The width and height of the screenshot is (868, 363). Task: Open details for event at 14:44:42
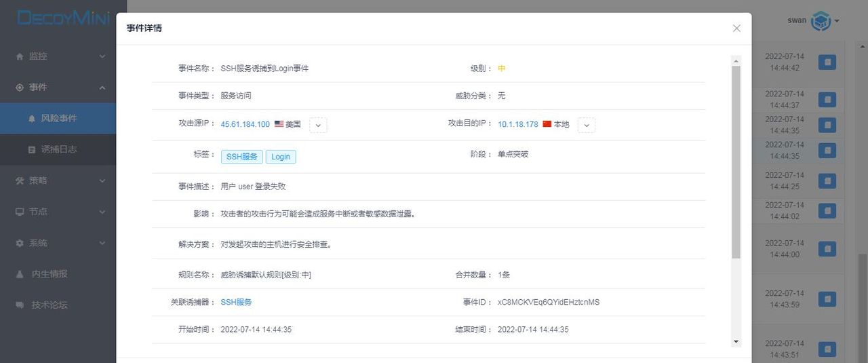point(827,62)
